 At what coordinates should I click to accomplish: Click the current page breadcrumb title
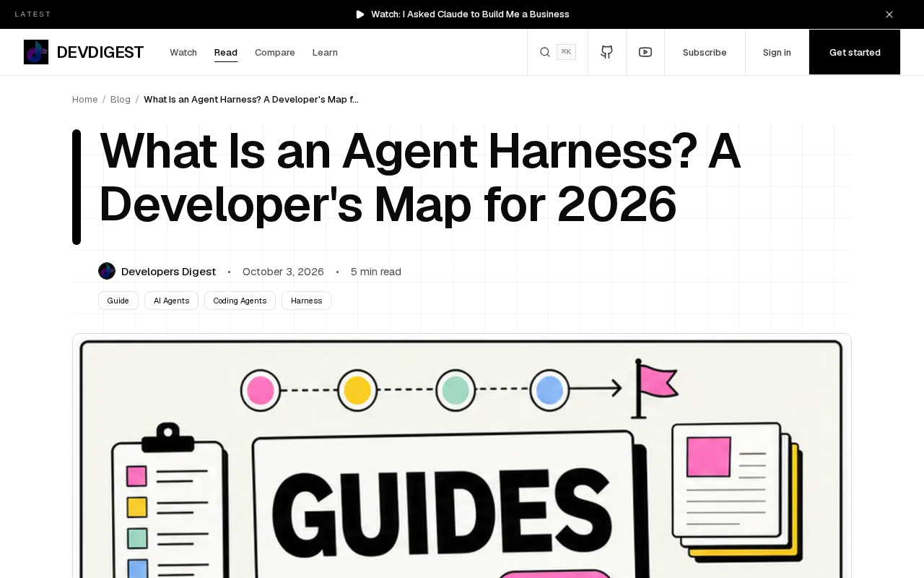pos(251,99)
